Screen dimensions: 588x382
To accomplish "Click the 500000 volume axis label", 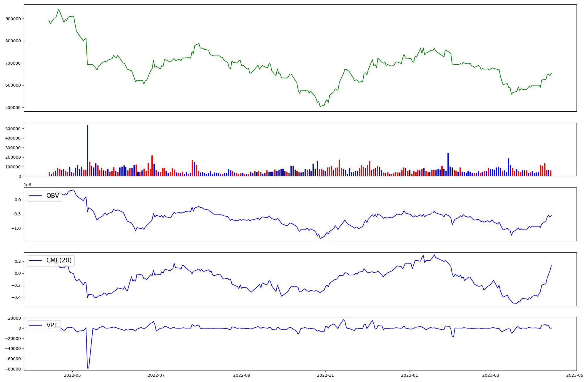I will (13, 129).
